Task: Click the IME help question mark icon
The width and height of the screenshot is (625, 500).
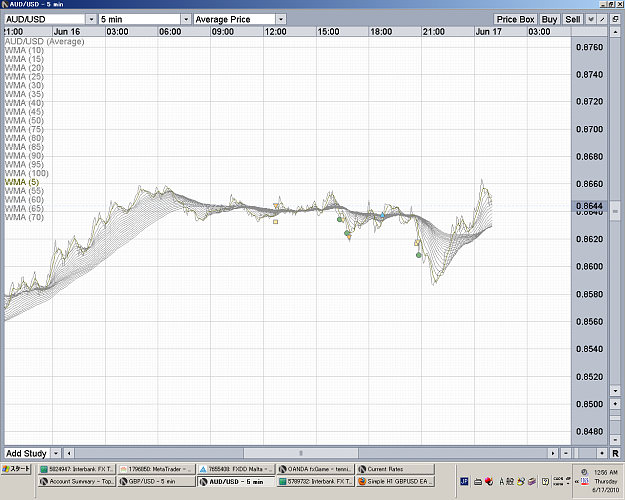Action: 545,481
